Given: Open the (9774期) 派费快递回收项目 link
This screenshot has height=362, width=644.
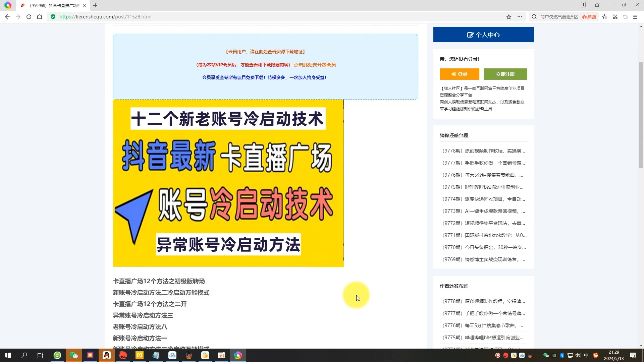Looking at the screenshot, I should (484, 199).
